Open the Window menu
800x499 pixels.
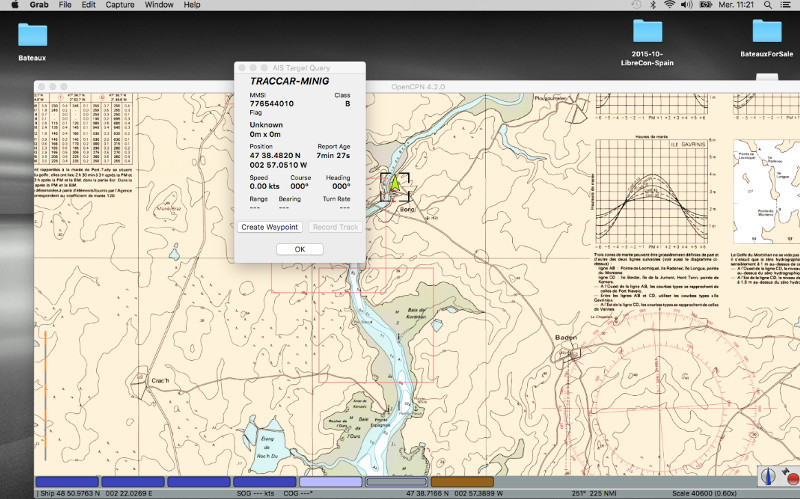point(159,5)
